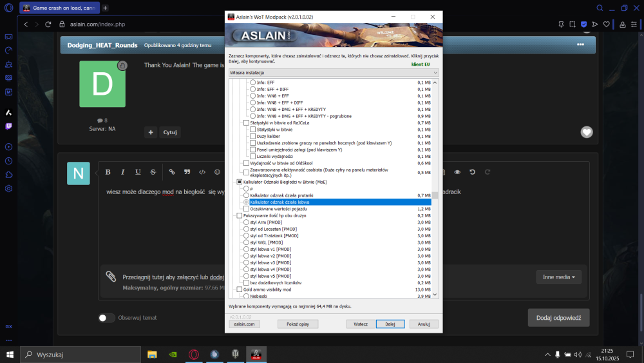
Task: Click Bold in the forum reply editor
Action: pos(108,172)
